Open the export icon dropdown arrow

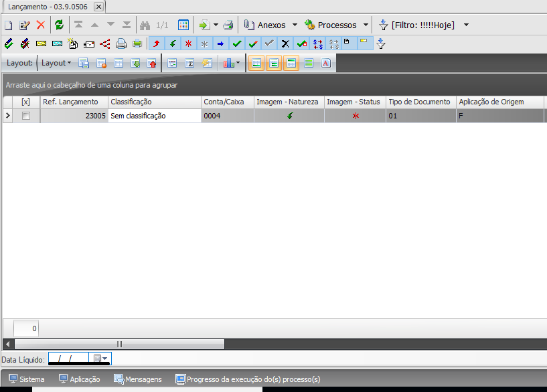tap(216, 25)
